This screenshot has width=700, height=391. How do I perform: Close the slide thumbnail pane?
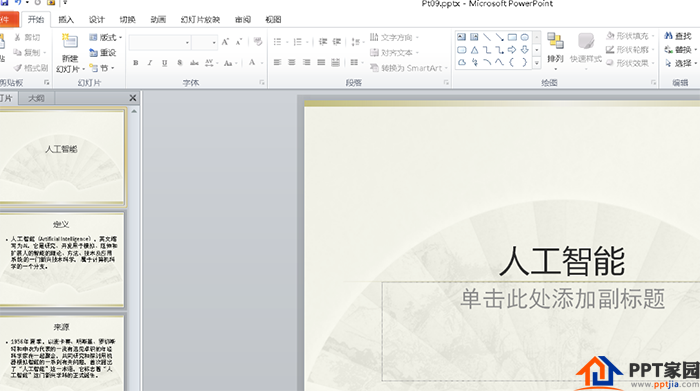(133, 98)
